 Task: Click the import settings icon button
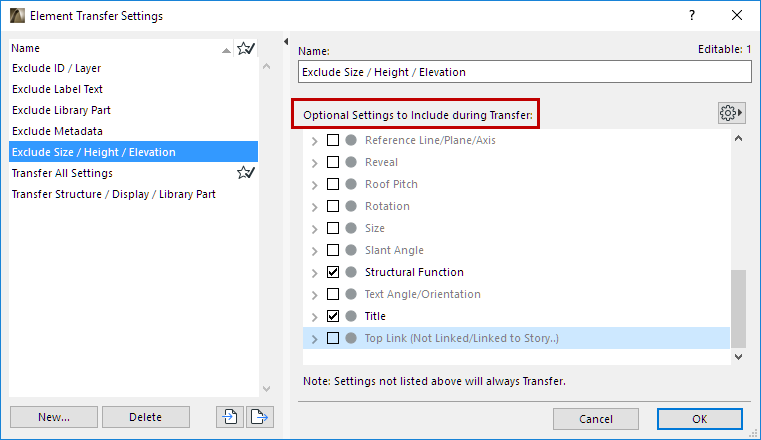(x=229, y=417)
